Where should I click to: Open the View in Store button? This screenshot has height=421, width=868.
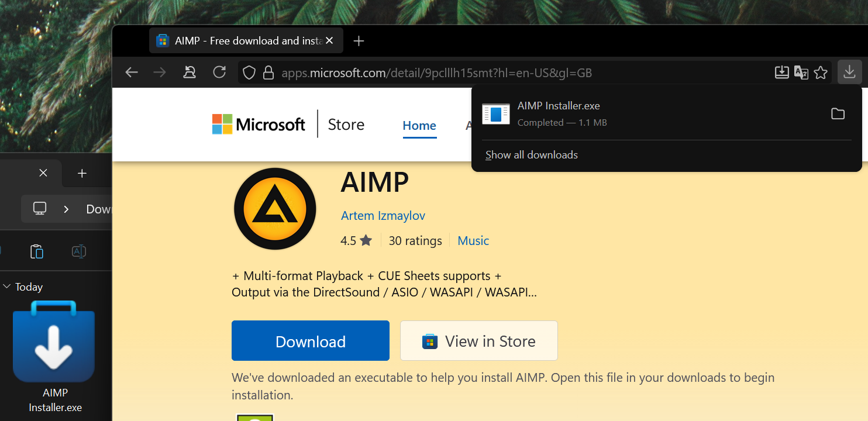[479, 341]
